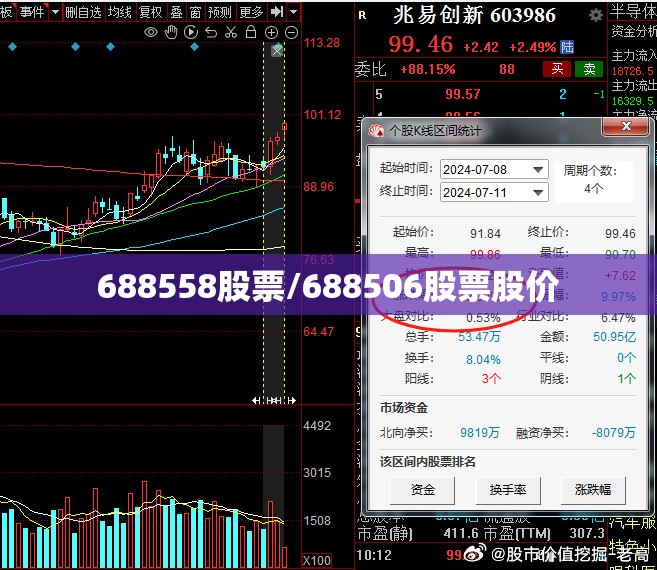Image resolution: width=657 pixels, height=570 pixels.
Task: Click the undo arrow icon
Action: coord(211,32)
